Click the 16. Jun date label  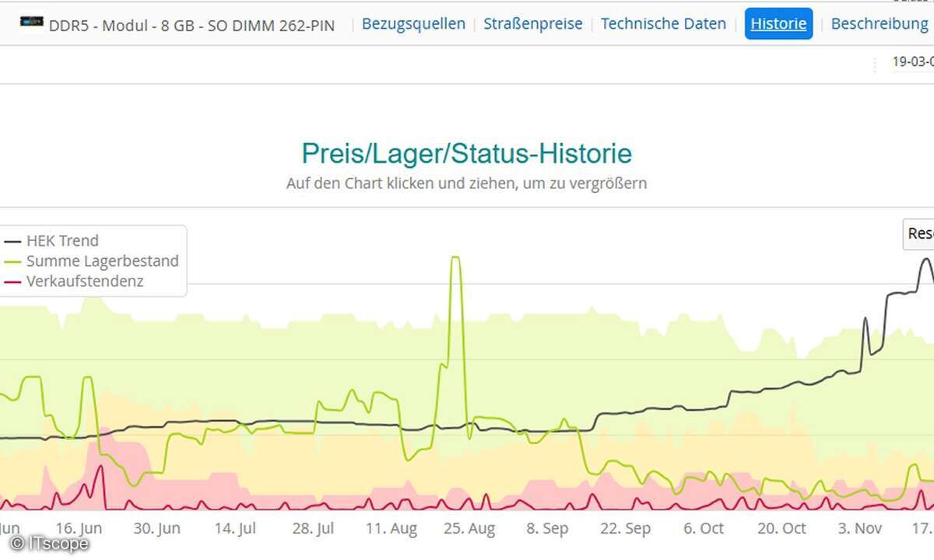tap(79, 529)
